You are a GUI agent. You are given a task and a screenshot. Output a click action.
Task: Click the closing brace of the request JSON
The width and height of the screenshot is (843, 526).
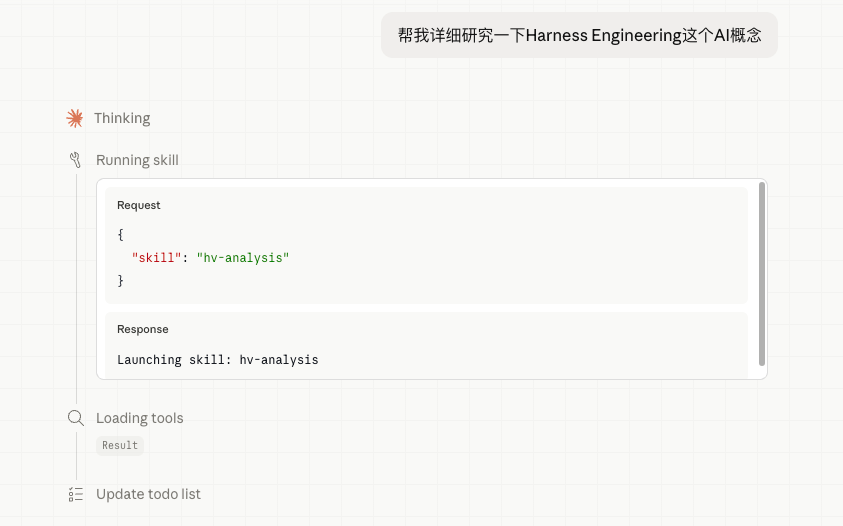[x=121, y=281]
